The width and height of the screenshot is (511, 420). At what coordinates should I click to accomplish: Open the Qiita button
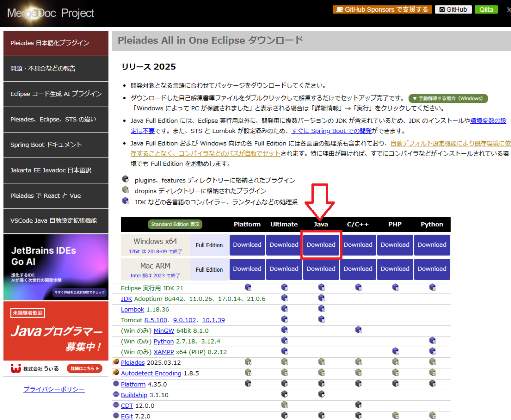[x=486, y=10]
